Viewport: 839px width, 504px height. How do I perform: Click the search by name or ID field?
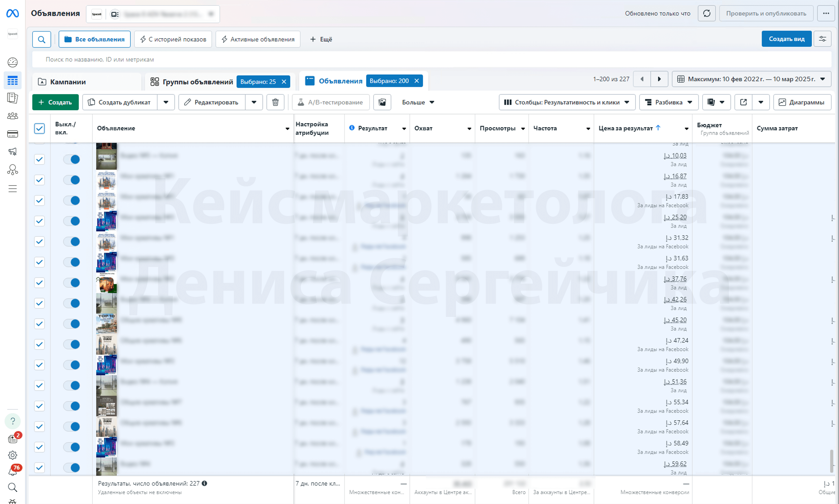click(x=431, y=59)
